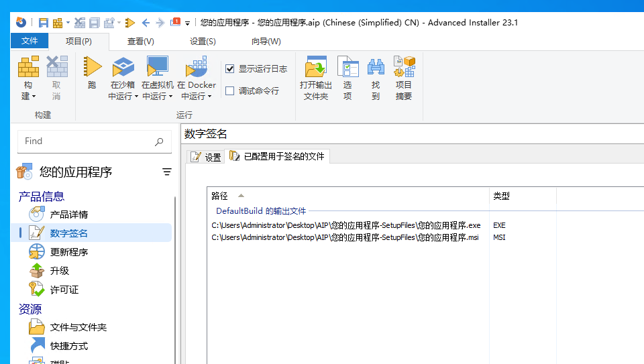Expand 在沙箱中运行 dropdown arrow
The image size is (644, 364).
pos(136,97)
